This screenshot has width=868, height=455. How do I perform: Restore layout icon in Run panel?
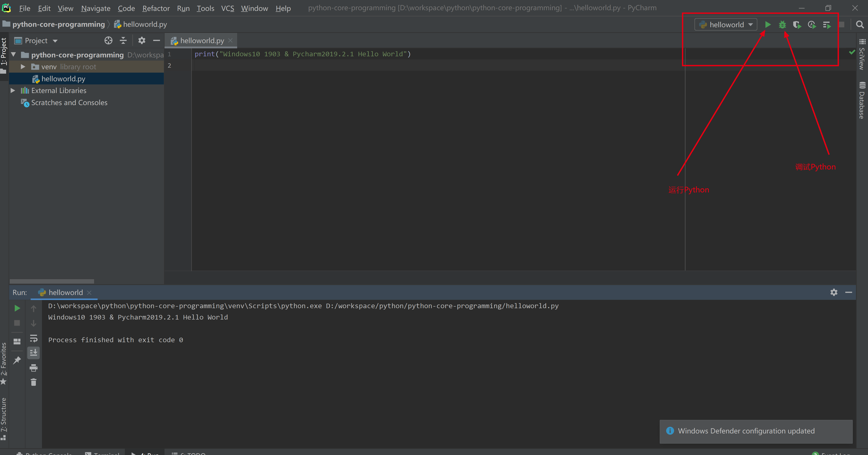pyautogui.click(x=17, y=341)
